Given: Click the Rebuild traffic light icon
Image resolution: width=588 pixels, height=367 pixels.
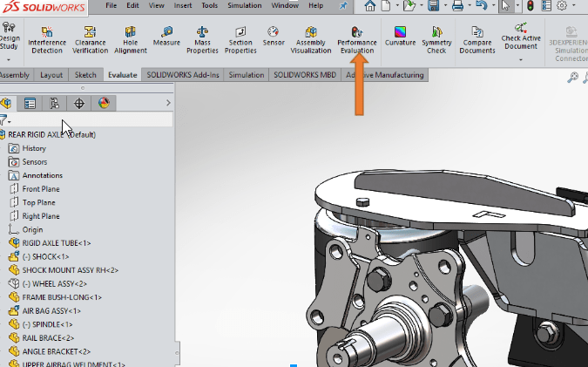Looking at the screenshot, I should 531,5.
